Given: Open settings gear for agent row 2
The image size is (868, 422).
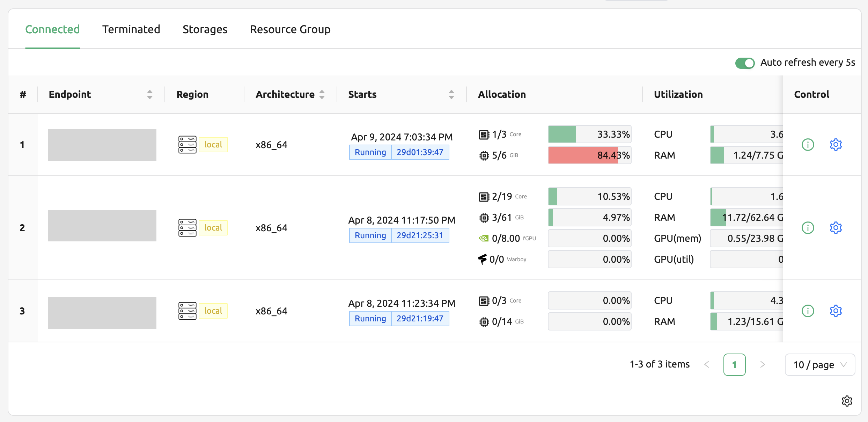Looking at the screenshot, I should [836, 227].
